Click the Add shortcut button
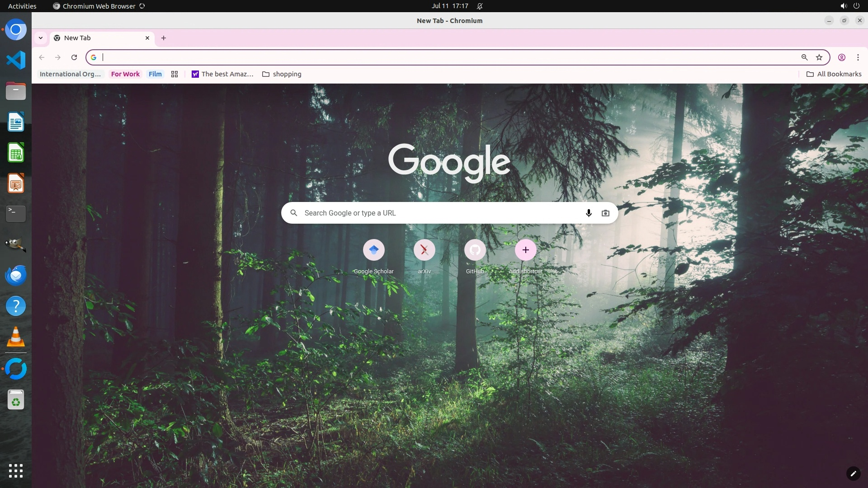Image resolution: width=868 pixels, height=488 pixels. point(525,250)
